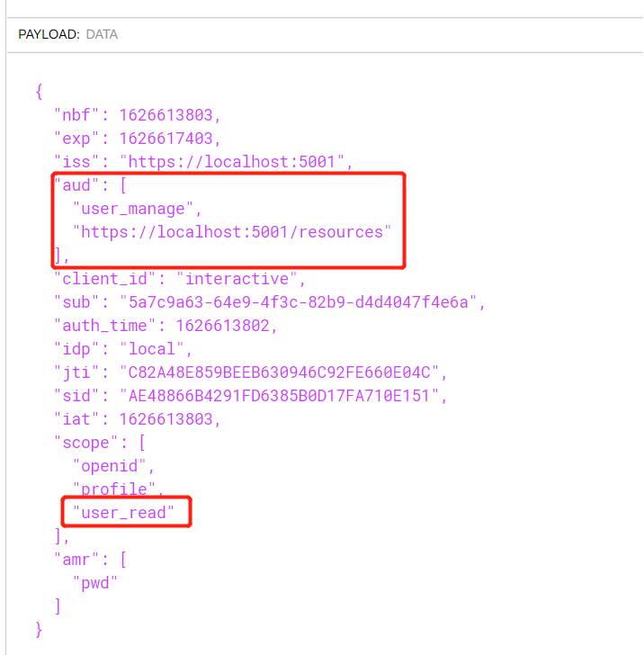The image size is (644, 655).
Task: Click the "idp": "local" line
Action: click(123, 349)
